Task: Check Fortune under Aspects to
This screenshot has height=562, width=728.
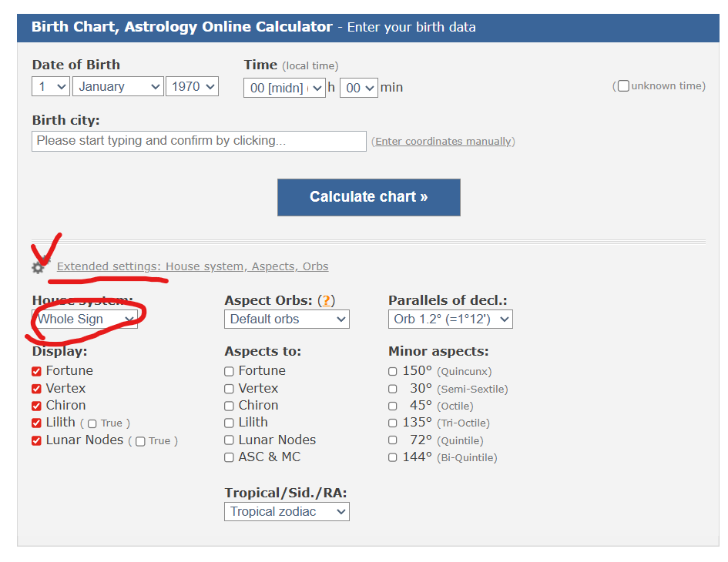Action: tap(229, 371)
